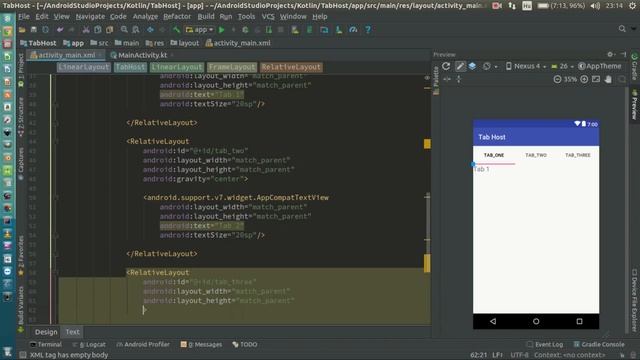The image size is (640, 360).
Task: Click the Paste icon in toolbar
Action: pyautogui.click(x=109, y=30)
